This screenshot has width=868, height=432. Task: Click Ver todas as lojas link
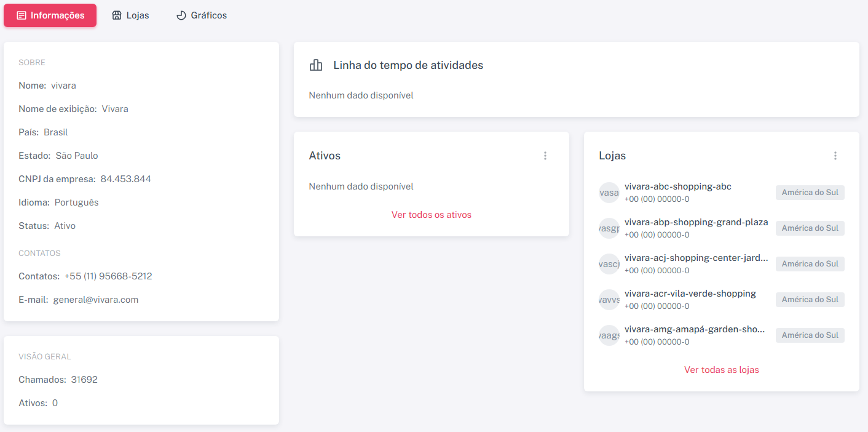[x=722, y=370]
